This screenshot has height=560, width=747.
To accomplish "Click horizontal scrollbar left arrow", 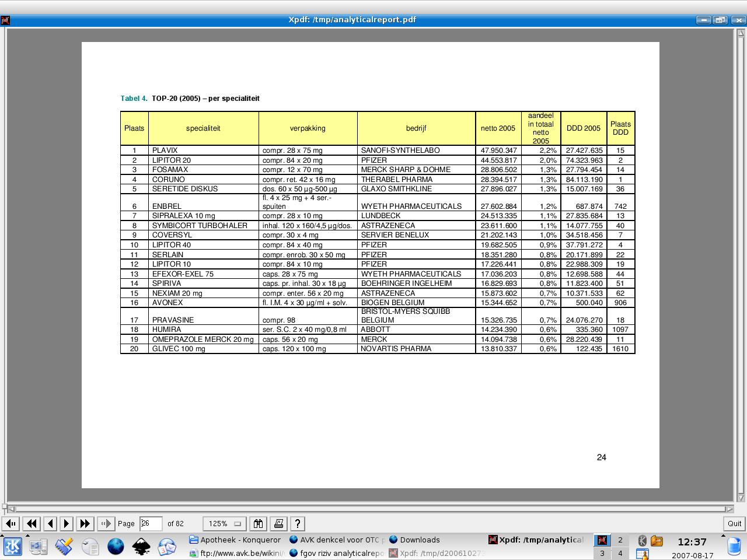I will [11, 509].
